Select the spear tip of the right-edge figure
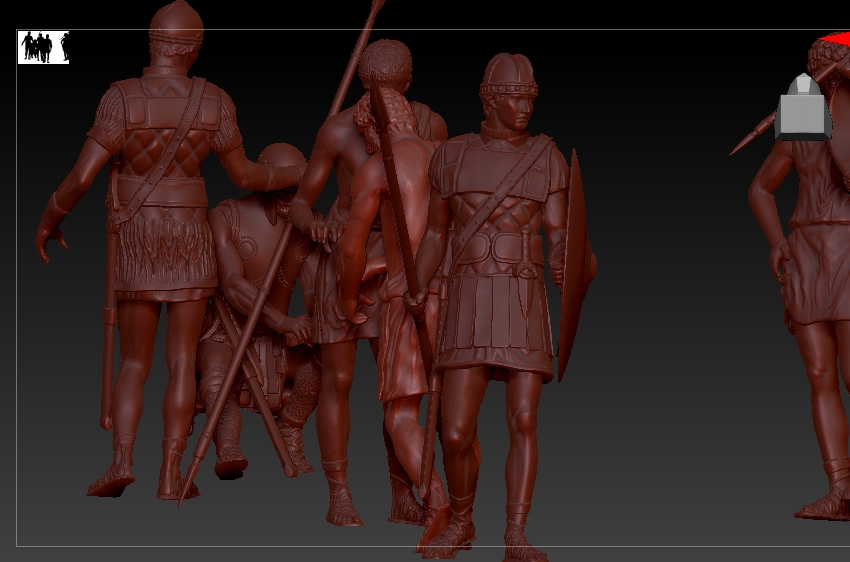This screenshot has height=562, width=850. click(x=742, y=144)
